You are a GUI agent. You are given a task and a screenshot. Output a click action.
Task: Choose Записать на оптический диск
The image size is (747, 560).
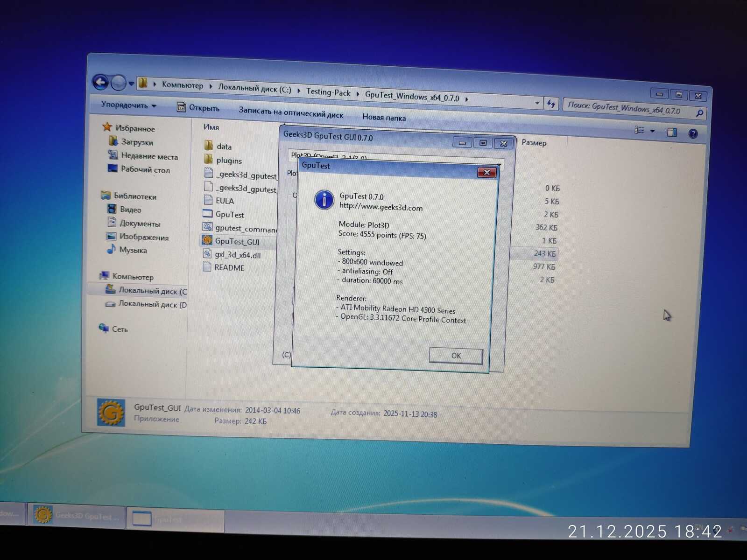click(x=291, y=112)
